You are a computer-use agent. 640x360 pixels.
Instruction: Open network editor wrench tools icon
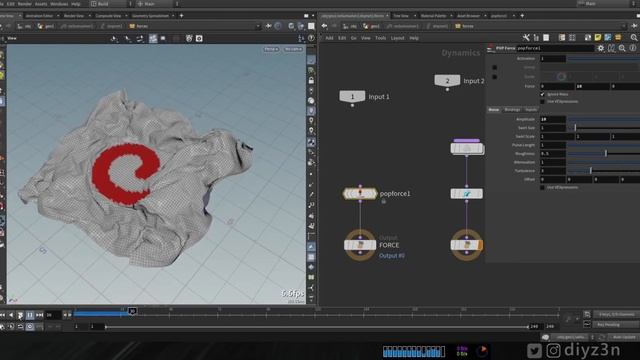(x=526, y=38)
